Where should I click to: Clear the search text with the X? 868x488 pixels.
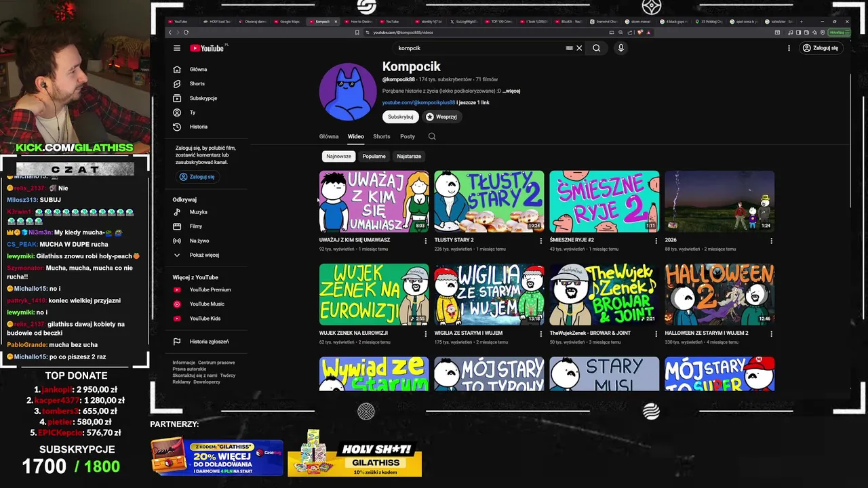579,48
